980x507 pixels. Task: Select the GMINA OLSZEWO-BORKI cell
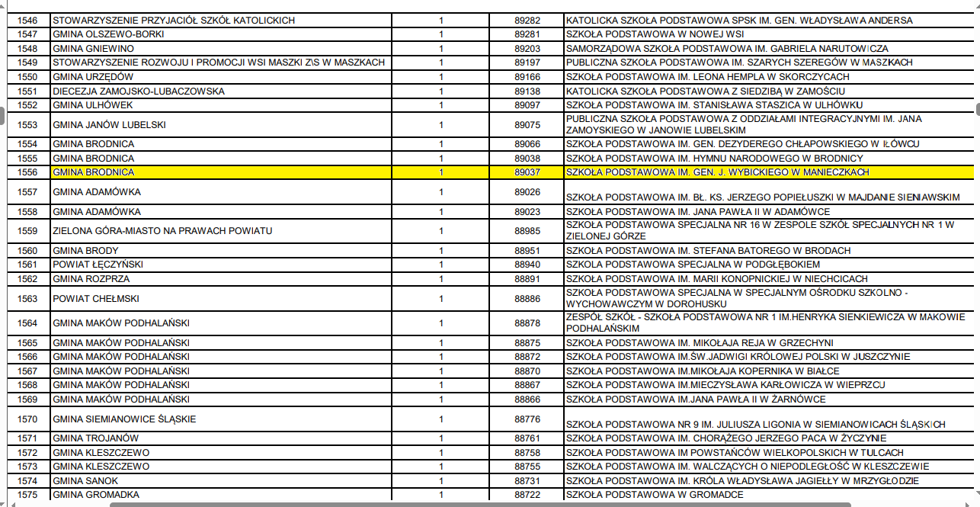coord(221,34)
